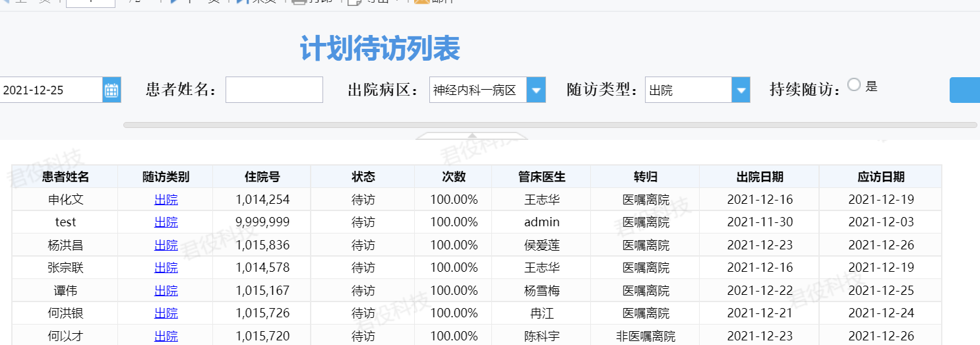The image size is (980, 345).
Task: Expand the 随访类型 dropdown arrow
Action: (x=741, y=90)
